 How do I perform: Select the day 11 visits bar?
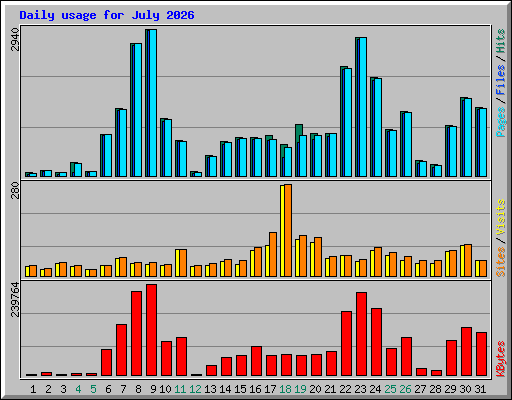click(x=177, y=263)
